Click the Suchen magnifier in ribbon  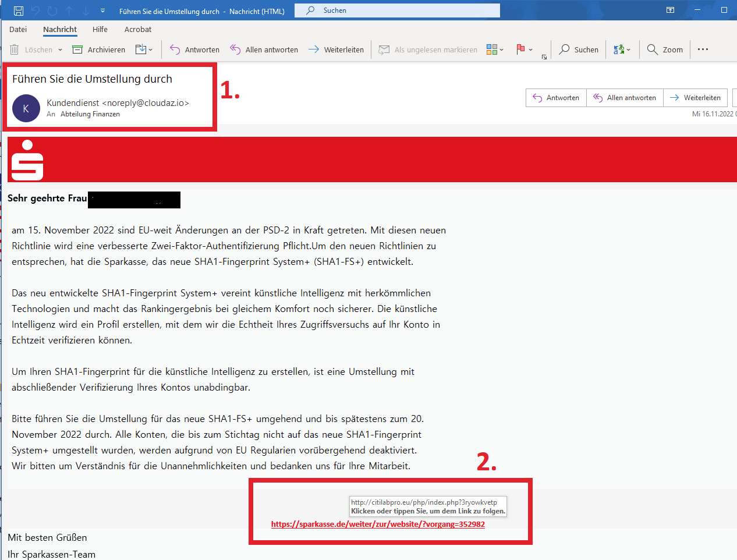tap(579, 49)
